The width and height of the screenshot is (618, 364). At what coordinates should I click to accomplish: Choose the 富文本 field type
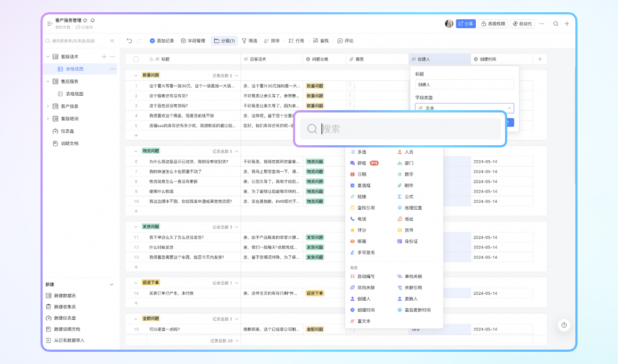coord(360,321)
